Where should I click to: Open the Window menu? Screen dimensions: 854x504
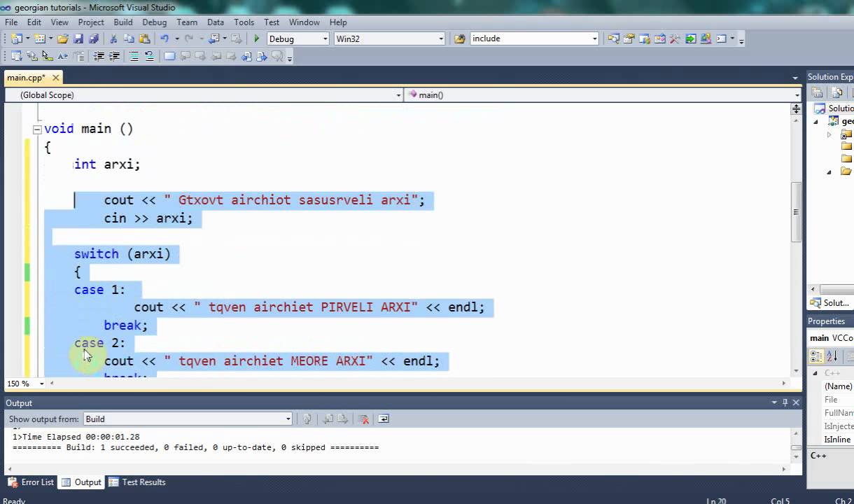click(304, 22)
